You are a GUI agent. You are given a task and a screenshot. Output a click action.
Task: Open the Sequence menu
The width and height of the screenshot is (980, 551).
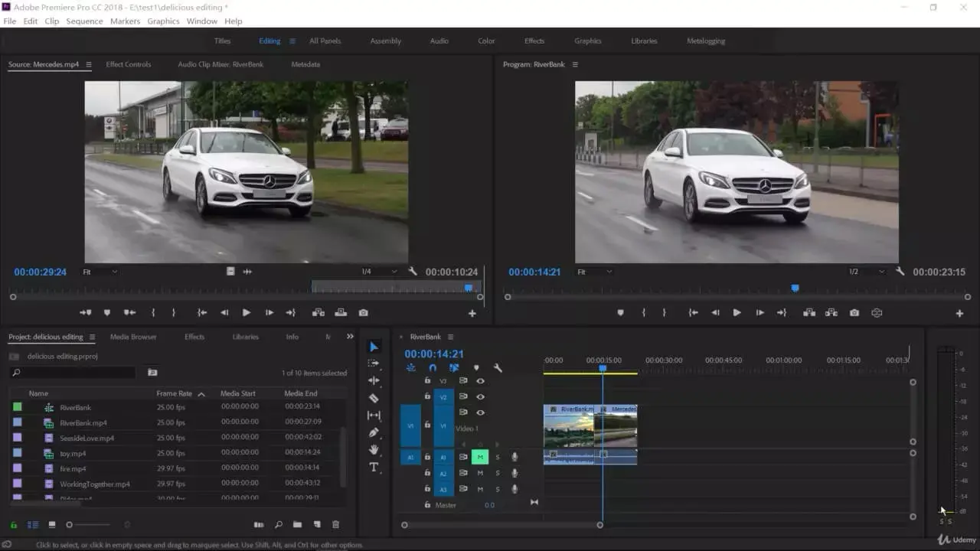click(x=84, y=21)
